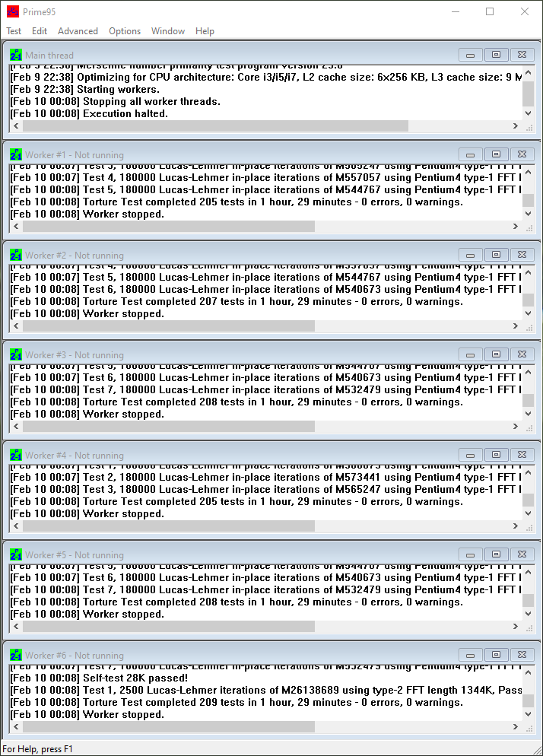Screen dimensions: 543x756
Task: Click scroll-left arrow in Worker #1 window
Action: click(x=17, y=226)
